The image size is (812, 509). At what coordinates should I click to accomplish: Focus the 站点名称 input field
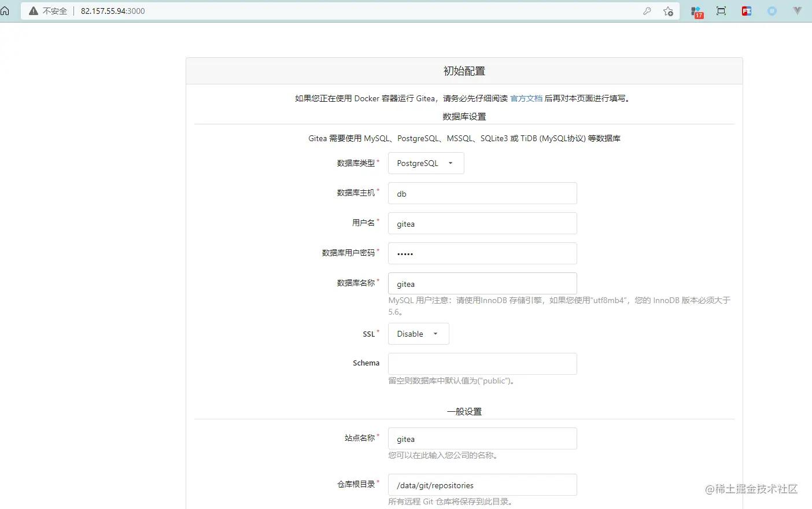point(482,438)
